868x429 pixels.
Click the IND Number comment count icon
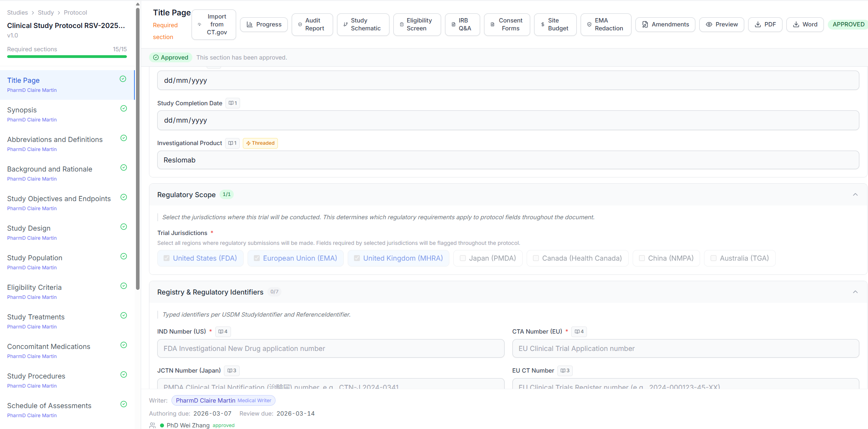223,332
